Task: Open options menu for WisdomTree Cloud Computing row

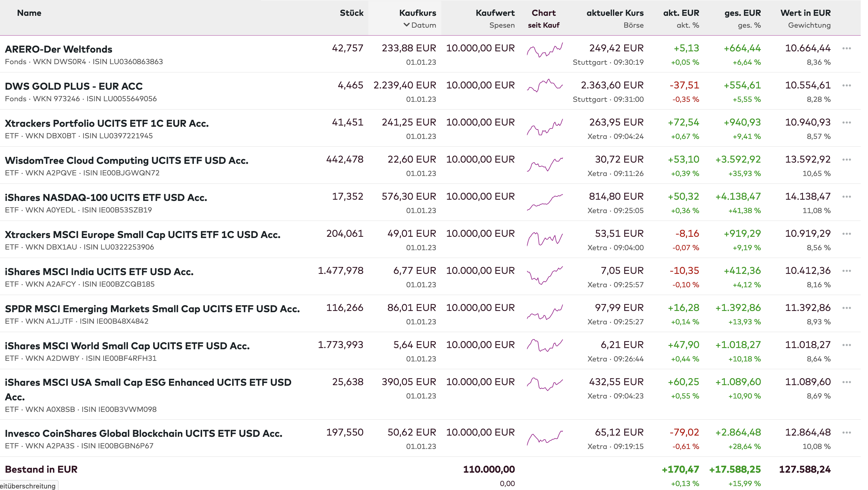Action: [x=846, y=160]
